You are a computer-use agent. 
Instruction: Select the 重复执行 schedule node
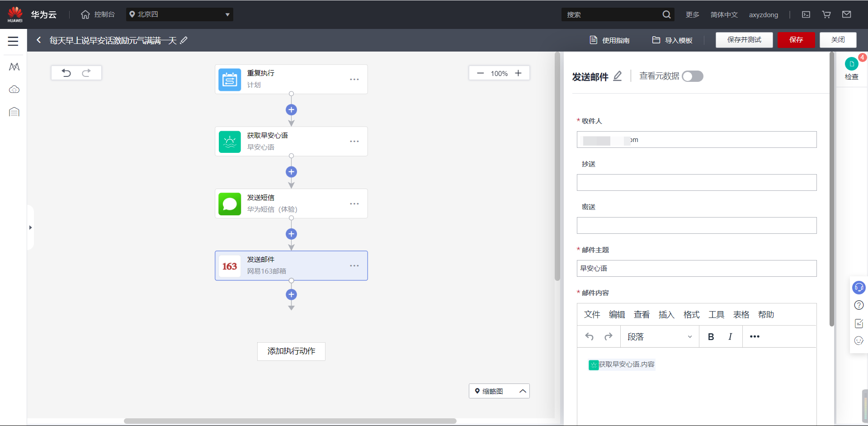click(x=291, y=79)
